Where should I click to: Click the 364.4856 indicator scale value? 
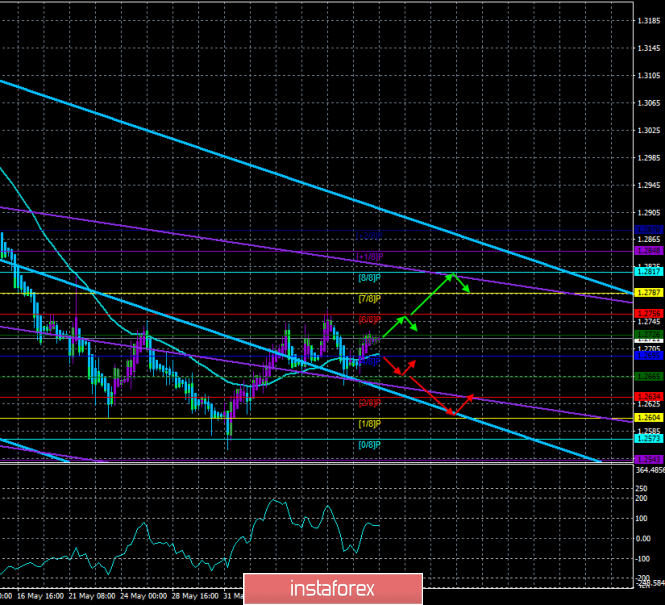click(650, 470)
